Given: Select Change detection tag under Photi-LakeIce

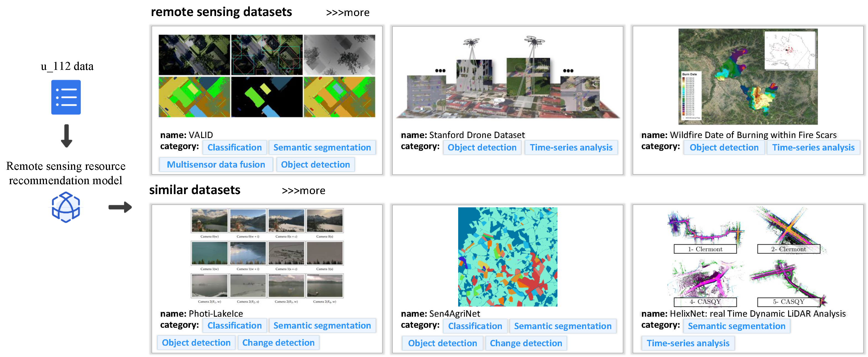Looking at the screenshot, I should pos(278,343).
